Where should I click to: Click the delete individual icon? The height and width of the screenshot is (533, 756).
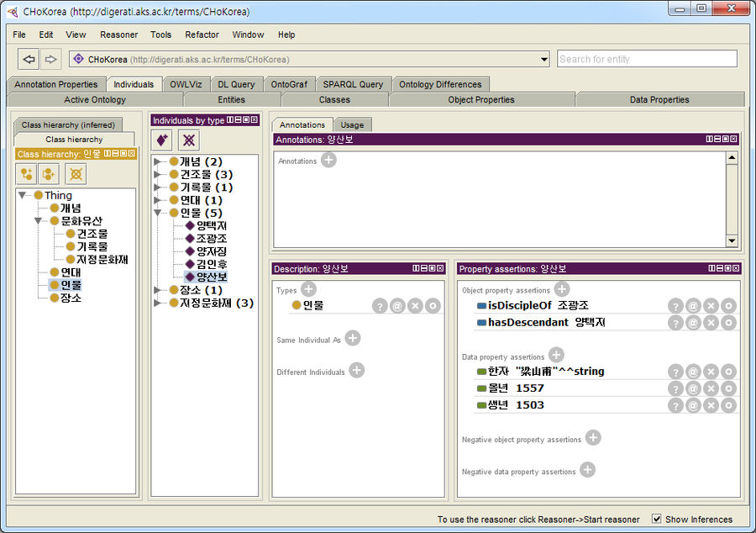point(189,140)
